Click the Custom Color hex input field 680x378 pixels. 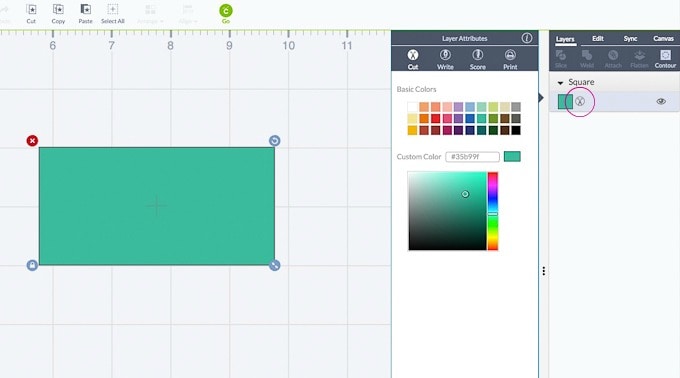coord(472,156)
